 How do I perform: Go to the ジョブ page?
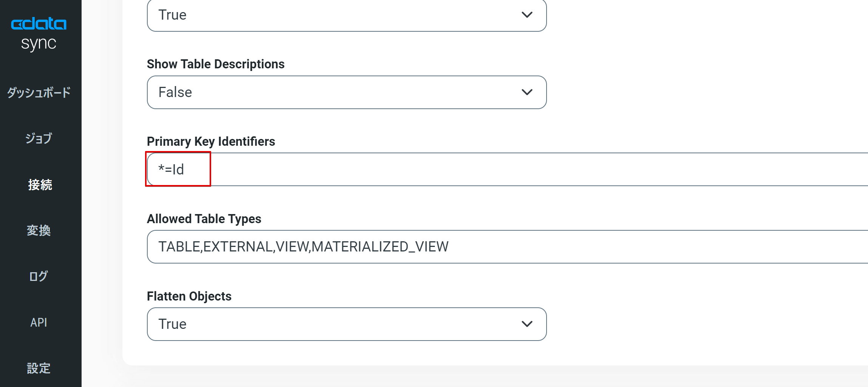pyautogui.click(x=39, y=139)
